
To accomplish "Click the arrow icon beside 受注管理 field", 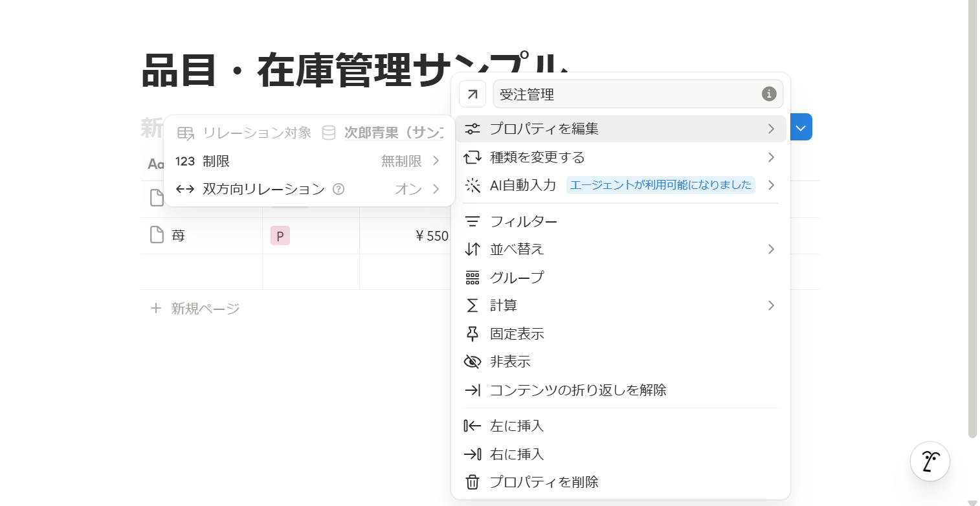I will pyautogui.click(x=473, y=94).
